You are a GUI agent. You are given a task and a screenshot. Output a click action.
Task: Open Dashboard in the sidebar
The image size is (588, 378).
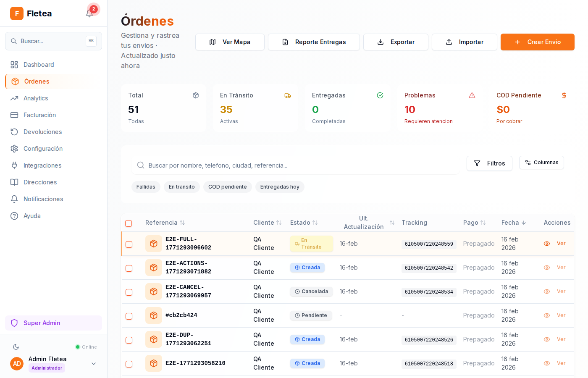pos(53,65)
